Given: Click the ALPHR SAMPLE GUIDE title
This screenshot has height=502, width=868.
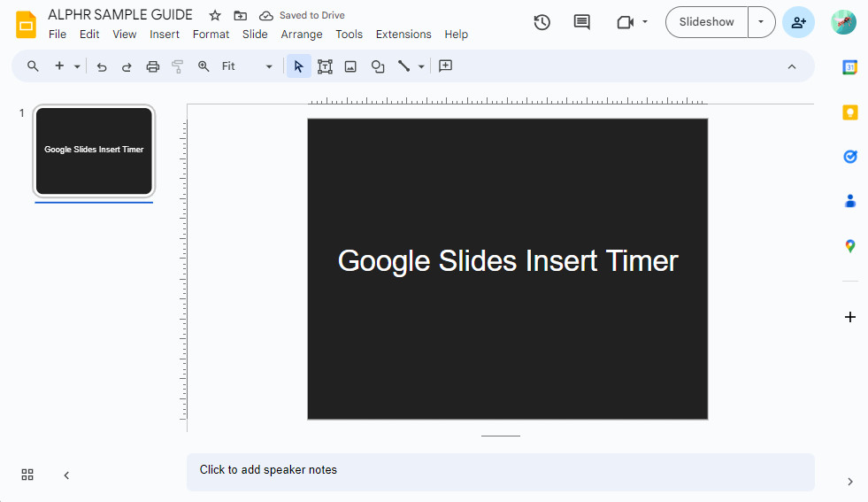Looking at the screenshot, I should pos(120,15).
